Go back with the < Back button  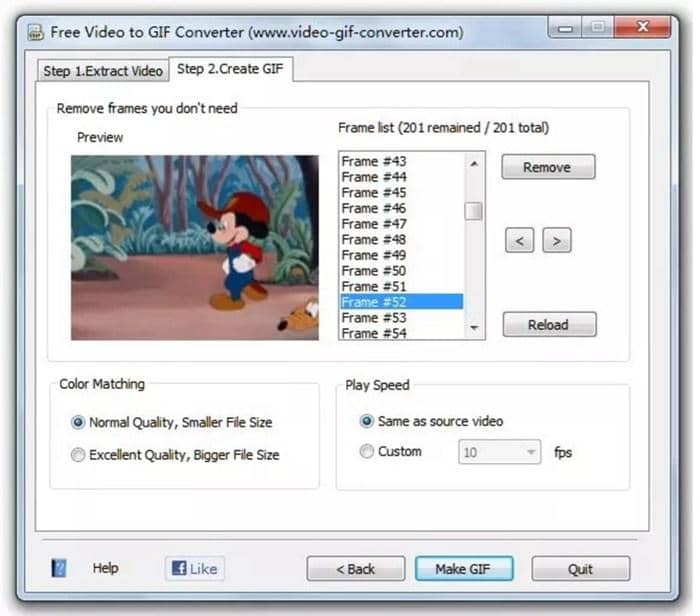click(x=356, y=569)
